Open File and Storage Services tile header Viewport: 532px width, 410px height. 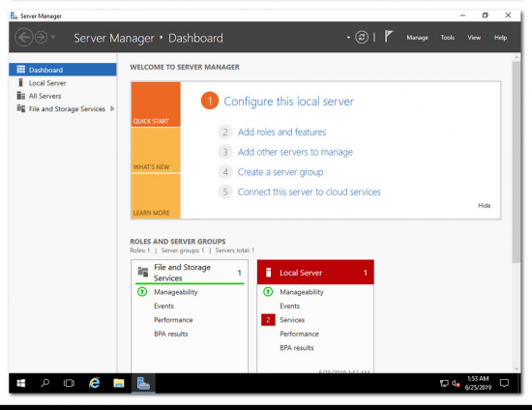[x=190, y=273]
